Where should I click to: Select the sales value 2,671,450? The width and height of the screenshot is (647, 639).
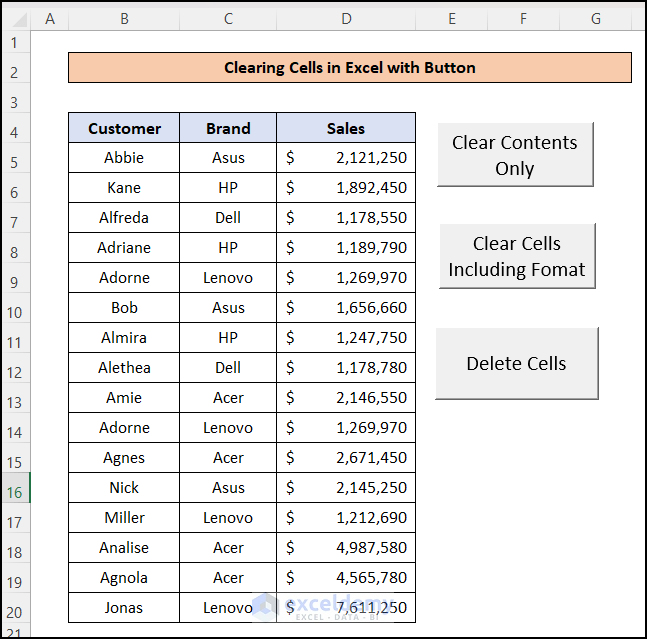346,458
